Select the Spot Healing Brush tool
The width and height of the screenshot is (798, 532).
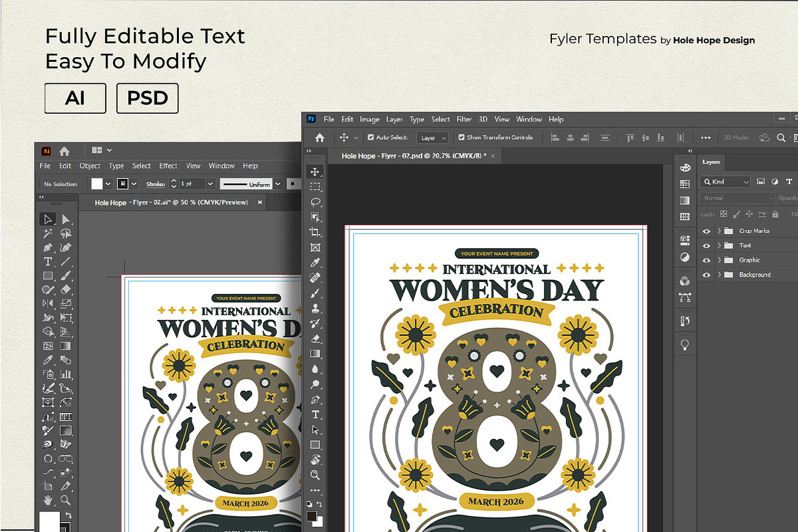[x=315, y=277]
